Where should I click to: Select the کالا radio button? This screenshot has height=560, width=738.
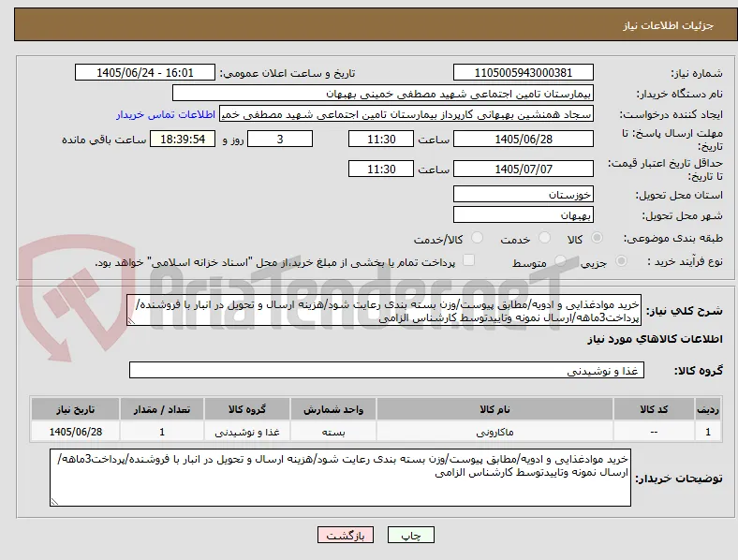597,238
